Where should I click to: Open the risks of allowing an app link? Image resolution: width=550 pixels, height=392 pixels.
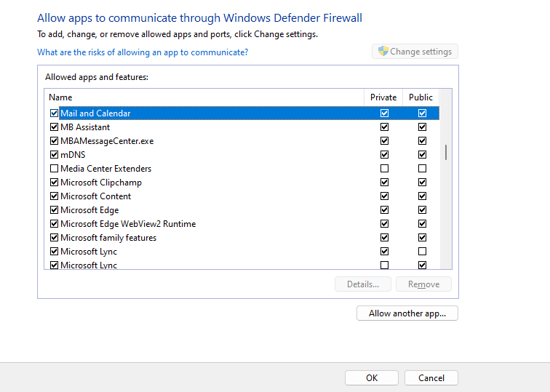click(x=143, y=52)
